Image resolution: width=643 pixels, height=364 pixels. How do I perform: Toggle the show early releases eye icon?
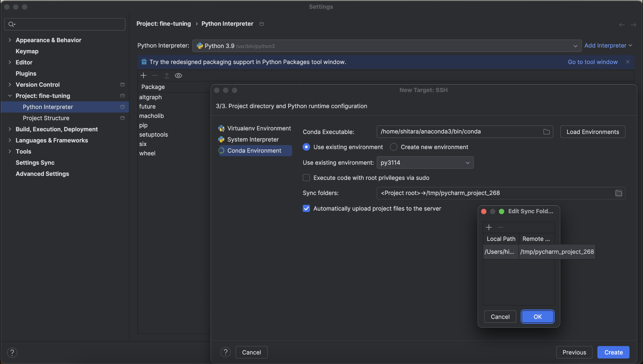178,75
